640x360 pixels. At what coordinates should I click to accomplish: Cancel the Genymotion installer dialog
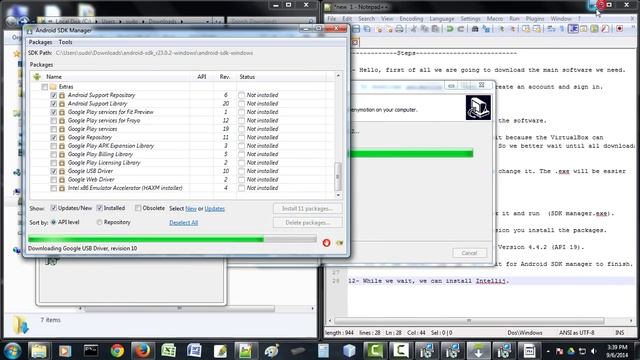click(x=469, y=253)
